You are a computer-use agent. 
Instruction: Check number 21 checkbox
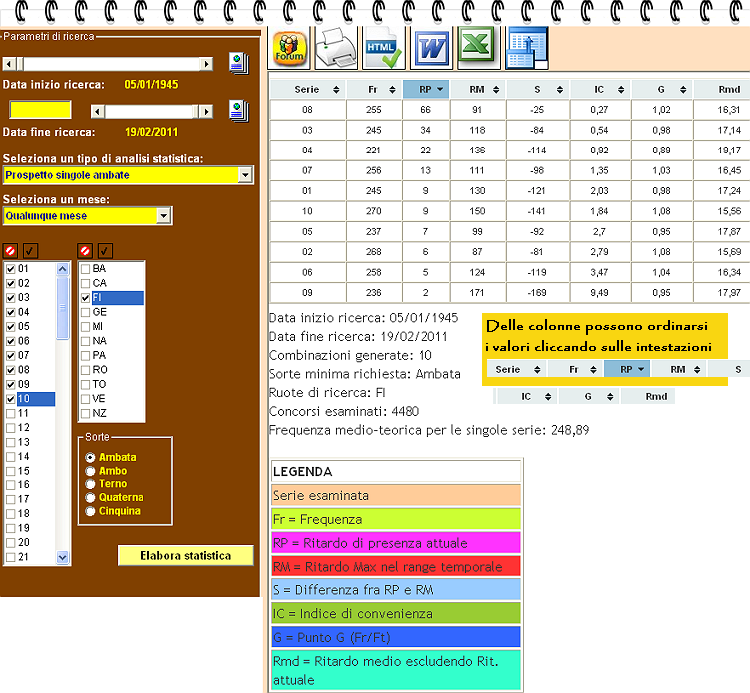point(11,557)
